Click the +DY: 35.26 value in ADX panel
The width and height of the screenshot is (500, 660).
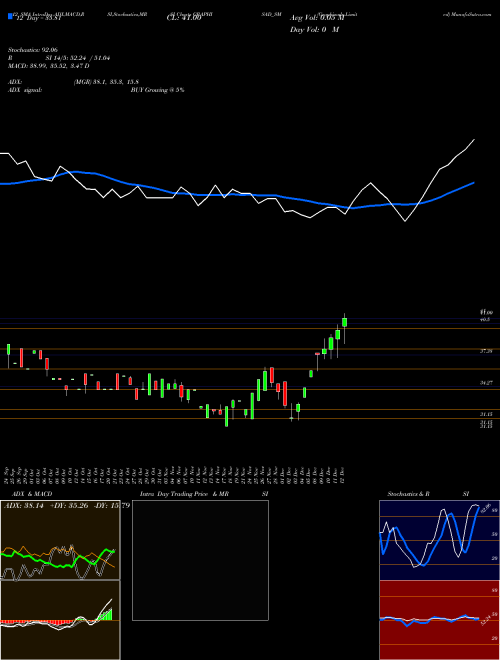click(x=69, y=505)
